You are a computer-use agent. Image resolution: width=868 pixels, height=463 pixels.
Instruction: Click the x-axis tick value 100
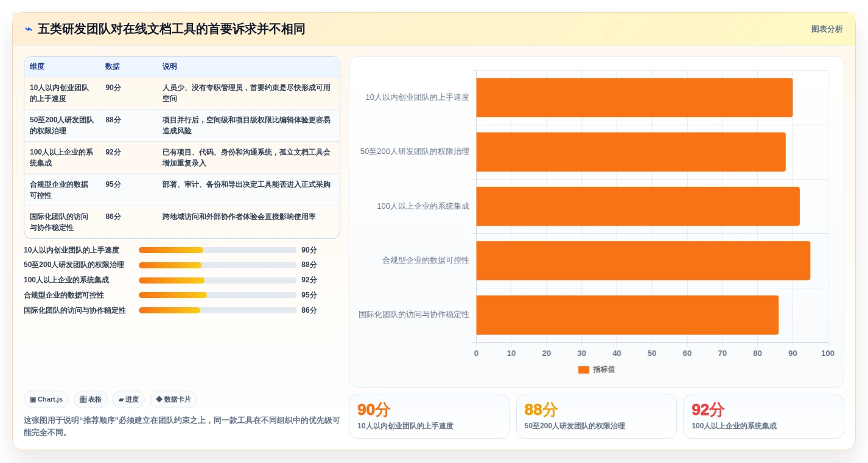pos(828,353)
